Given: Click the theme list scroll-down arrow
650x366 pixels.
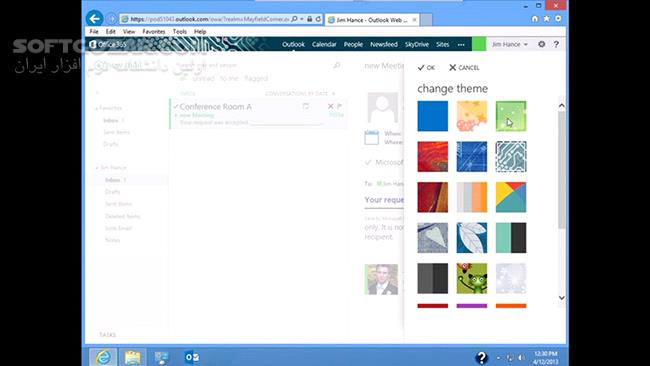Looking at the screenshot, I should coord(562,298).
